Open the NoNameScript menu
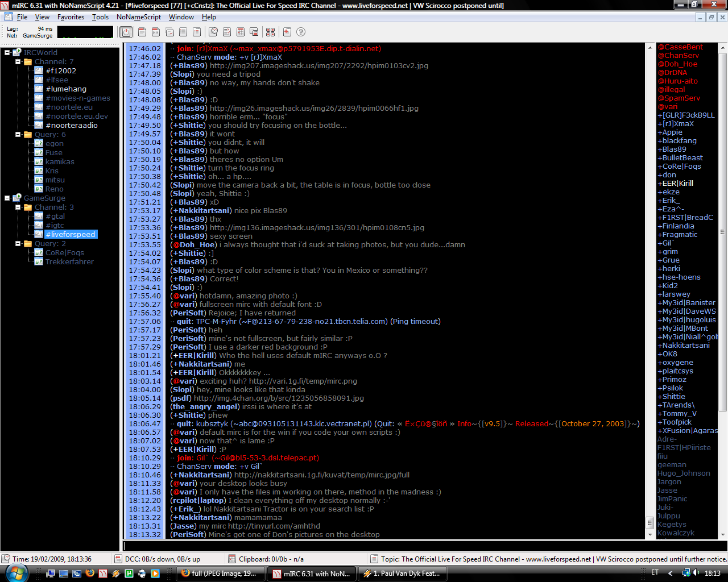The height and width of the screenshot is (582, 728). [x=138, y=17]
